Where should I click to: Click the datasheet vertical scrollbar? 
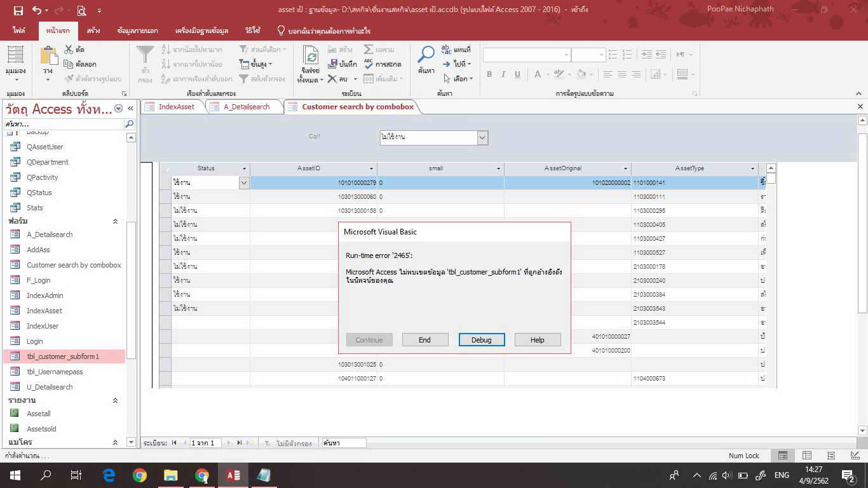coord(771,274)
